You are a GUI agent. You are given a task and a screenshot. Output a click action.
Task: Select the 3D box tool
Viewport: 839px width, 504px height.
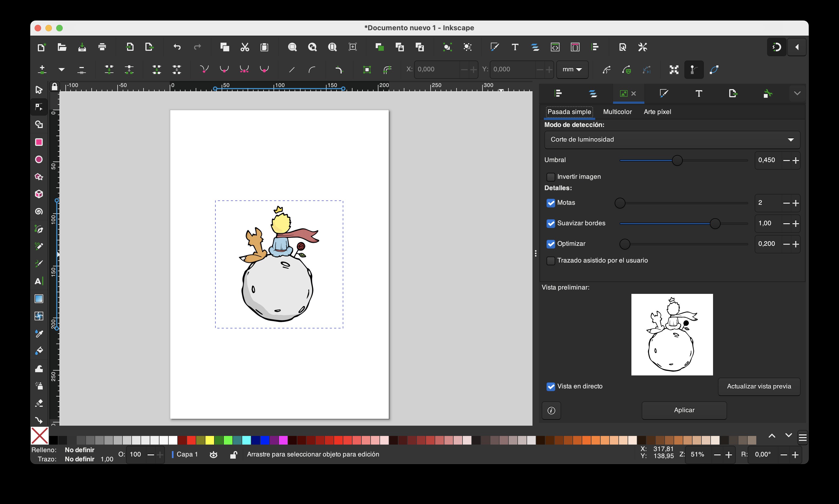[39, 194]
